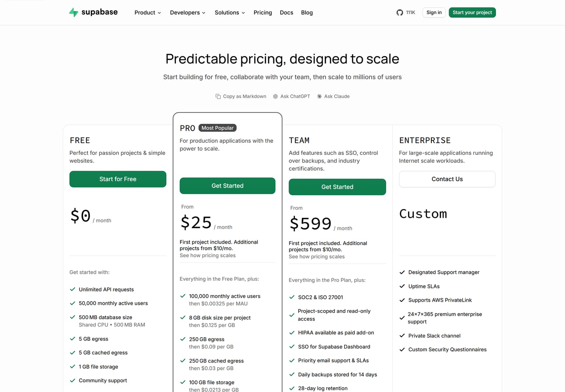The height and width of the screenshot is (392, 565).
Task: Click Contact Us on the Enterprise plan
Action: click(x=447, y=179)
